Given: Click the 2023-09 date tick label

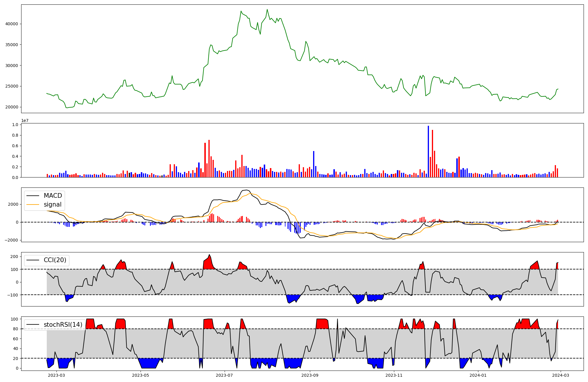Looking at the screenshot, I should 310,375.
